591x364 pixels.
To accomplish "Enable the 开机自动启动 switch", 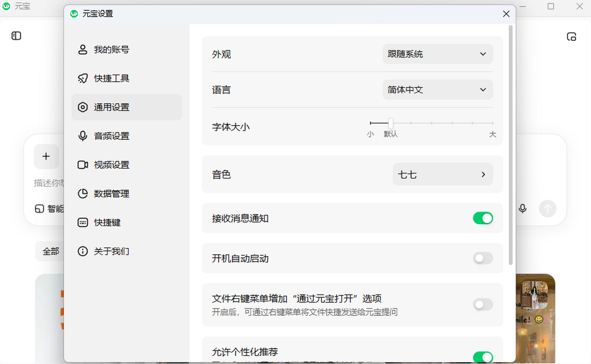I will pos(483,258).
